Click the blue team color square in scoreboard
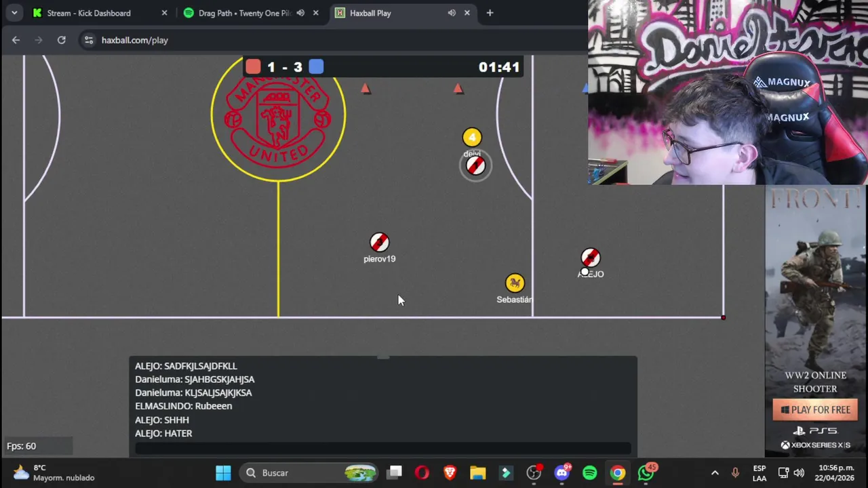The width and height of the screenshot is (868, 488). pos(316,66)
